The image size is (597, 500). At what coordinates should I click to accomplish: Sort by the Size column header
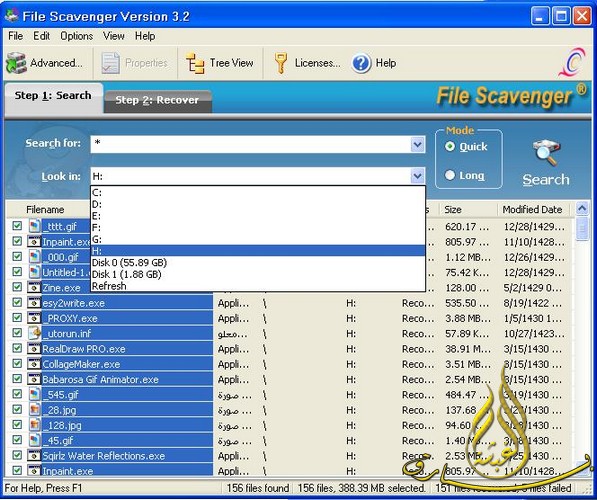point(468,209)
